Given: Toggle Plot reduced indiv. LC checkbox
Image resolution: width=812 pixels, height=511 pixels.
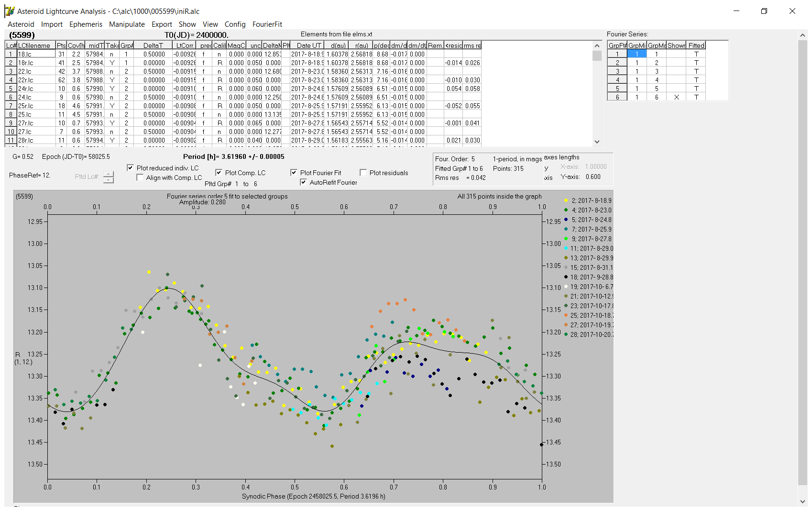Looking at the screenshot, I should (x=130, y=168).
